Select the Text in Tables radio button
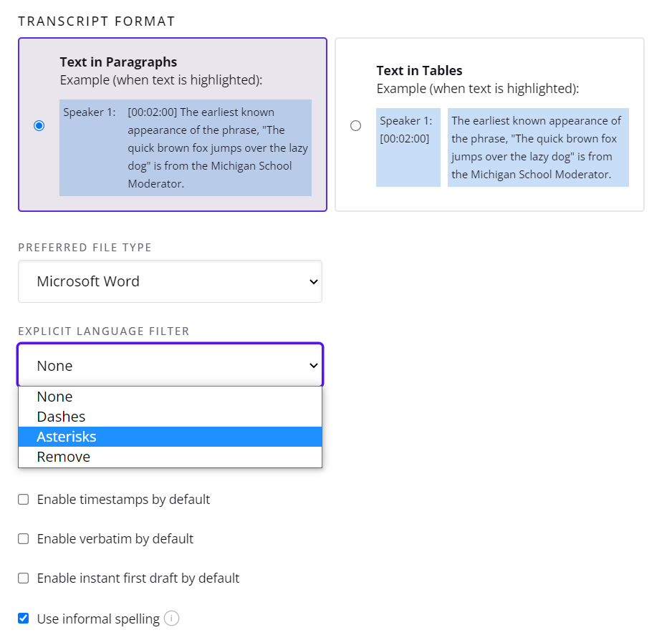Screen dimensions: 672x635 click(x=356, y=125)
